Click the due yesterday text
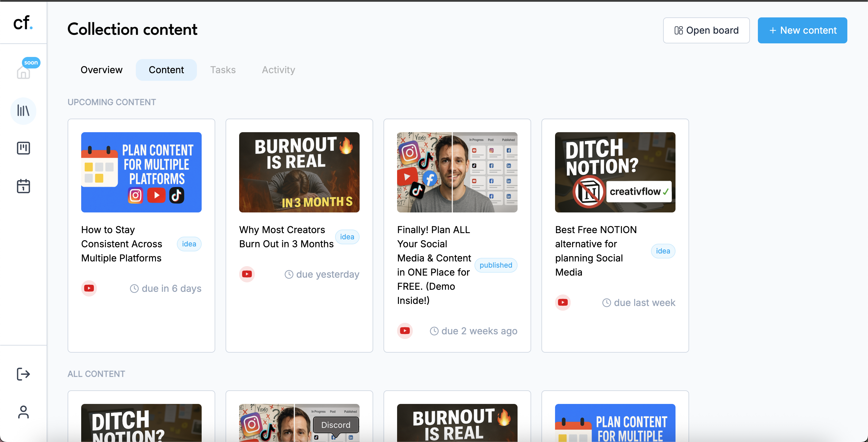The image size is (868, 442). click(x=327, y=274)
